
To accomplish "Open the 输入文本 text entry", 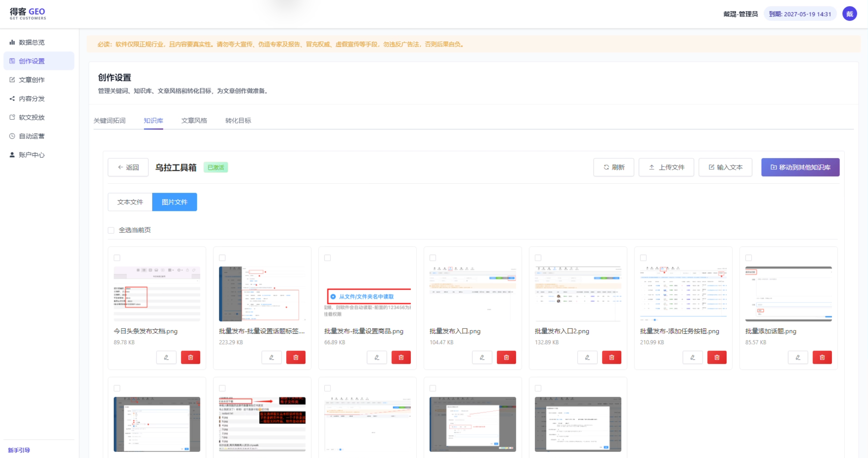I will (x=725, y=167).
